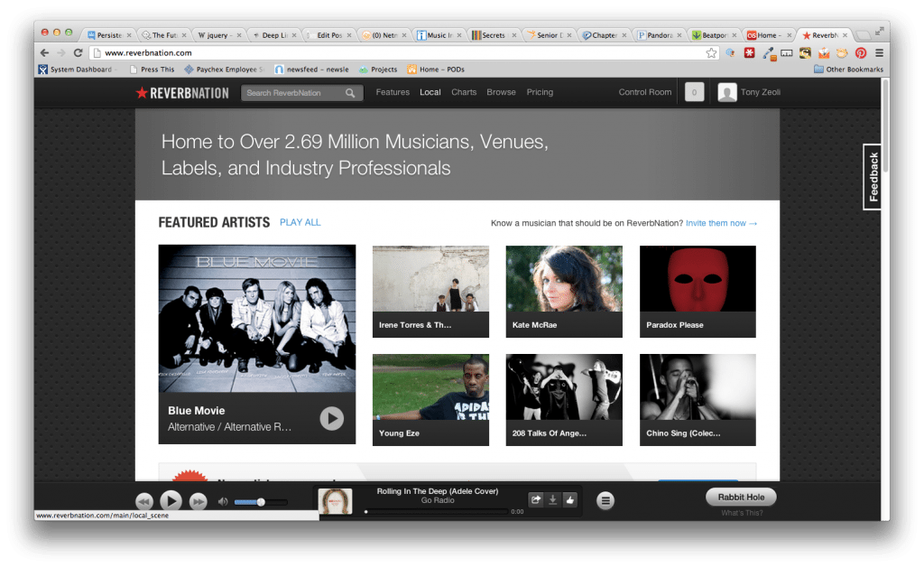The width and height of the screenshot is (924, 568).
Task: Play the Blue Movie featured track
Action: (x=332, y=418)
